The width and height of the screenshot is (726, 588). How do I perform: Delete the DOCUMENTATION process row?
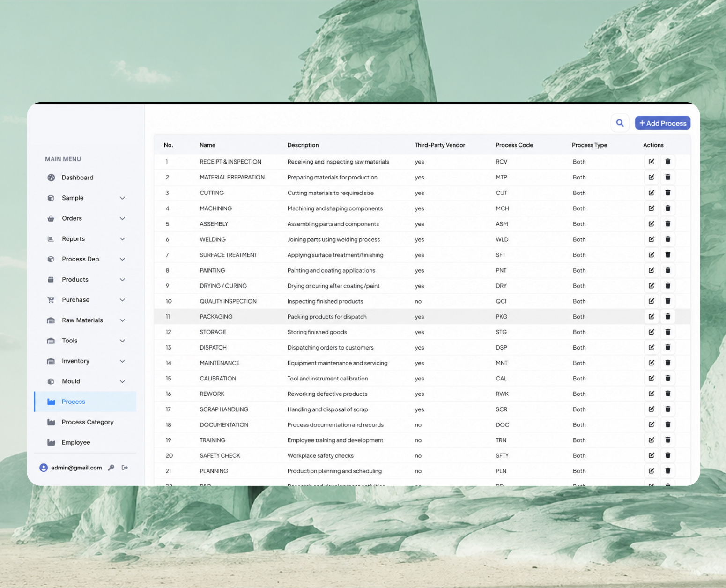coord(668,424)
